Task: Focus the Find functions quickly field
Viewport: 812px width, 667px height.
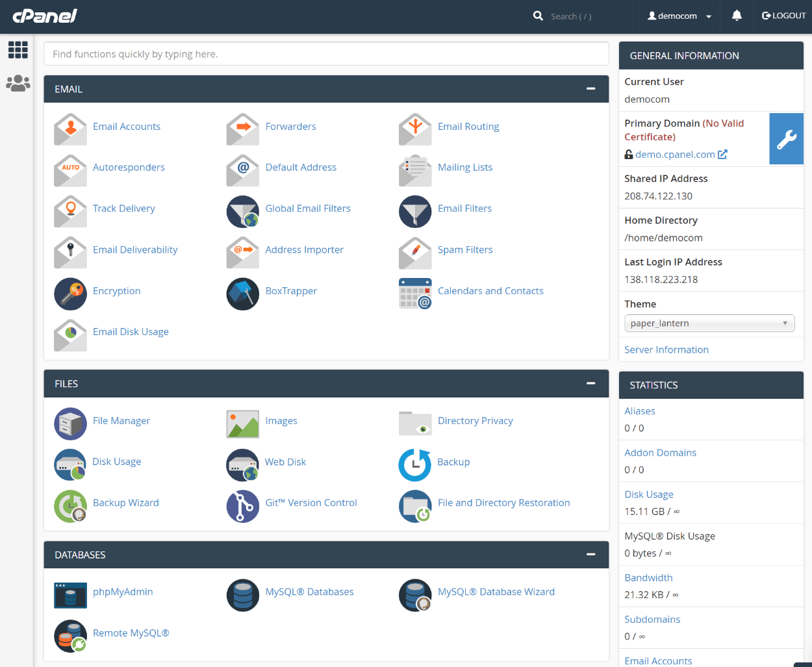Action: 326,54
